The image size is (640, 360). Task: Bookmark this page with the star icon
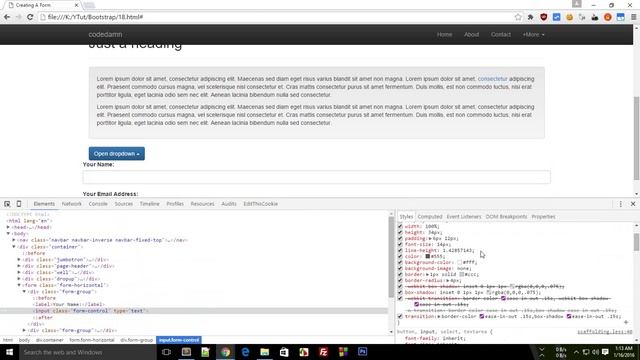(518, 17)
